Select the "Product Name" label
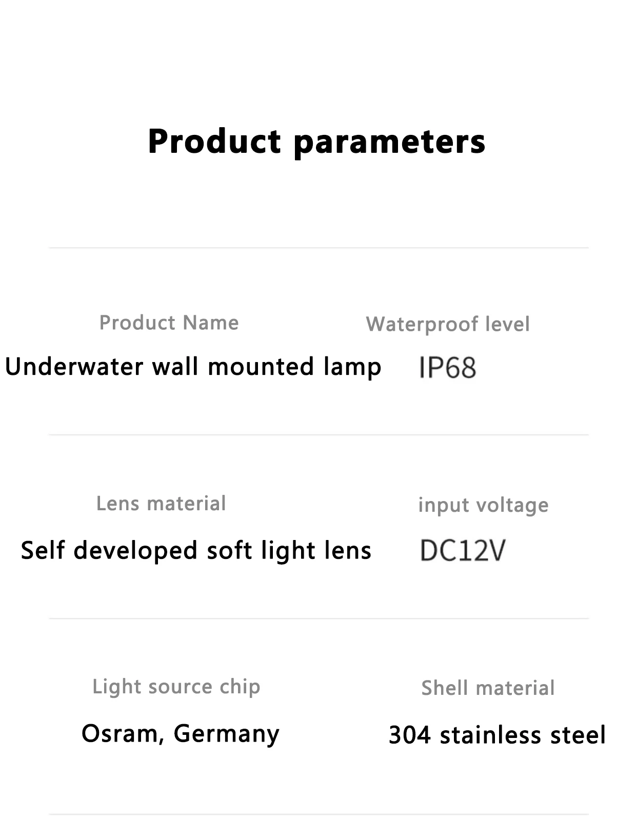Screen dimensions: 636x840 point(169,323)
